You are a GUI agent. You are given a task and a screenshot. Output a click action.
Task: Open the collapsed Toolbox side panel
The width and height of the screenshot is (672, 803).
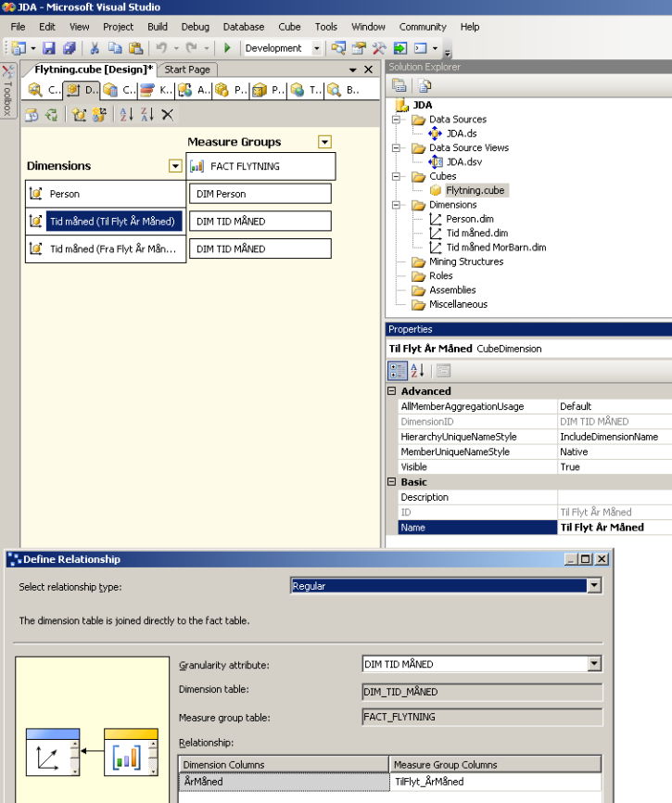(7, 91)
